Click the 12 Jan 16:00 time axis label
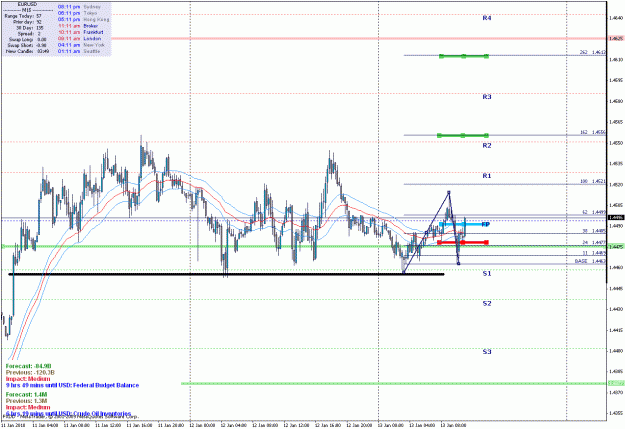This screenshot has height=429, width=625. [328, 425]
